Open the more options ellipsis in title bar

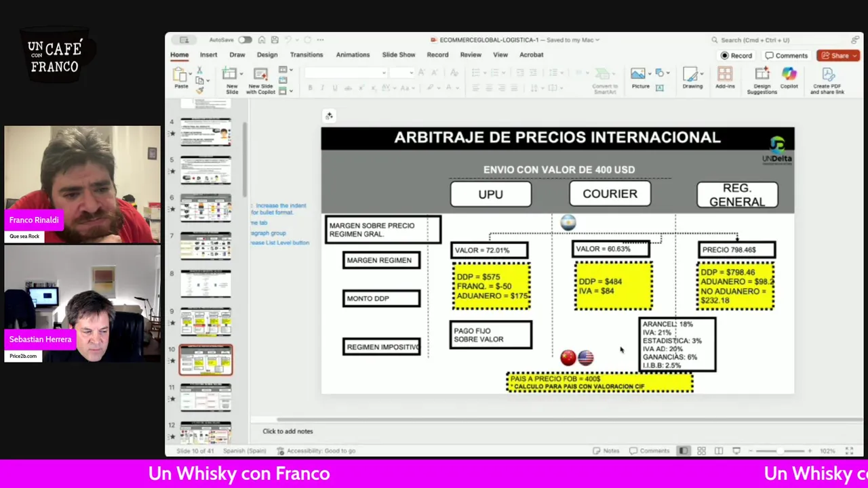pos(320,40)
